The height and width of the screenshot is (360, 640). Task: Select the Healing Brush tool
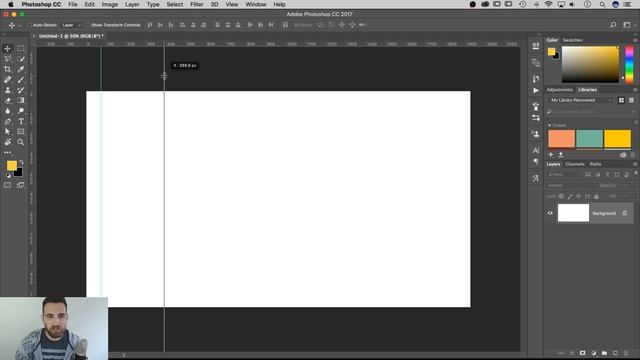tap(7, 80)
